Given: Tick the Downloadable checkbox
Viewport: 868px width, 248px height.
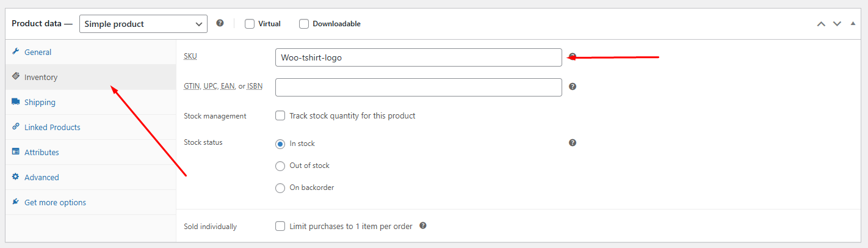Looking at the screenshot, I should [304, 24].
